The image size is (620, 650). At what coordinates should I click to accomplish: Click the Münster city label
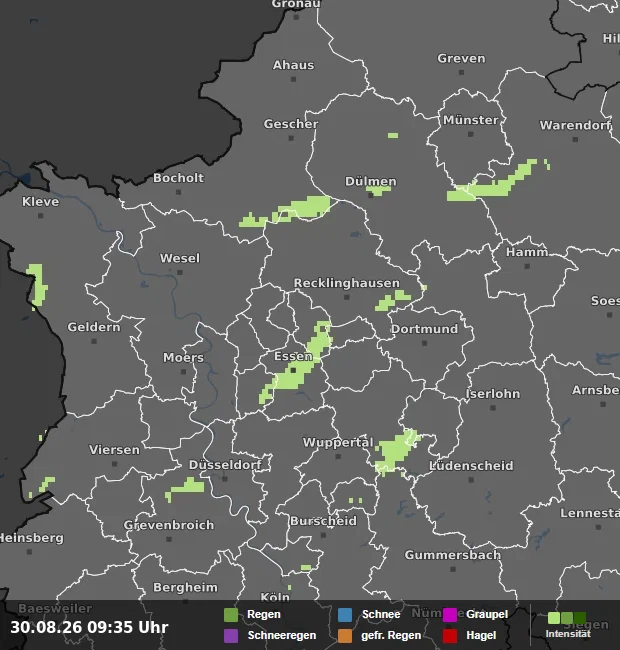click(x=471, y=120)
